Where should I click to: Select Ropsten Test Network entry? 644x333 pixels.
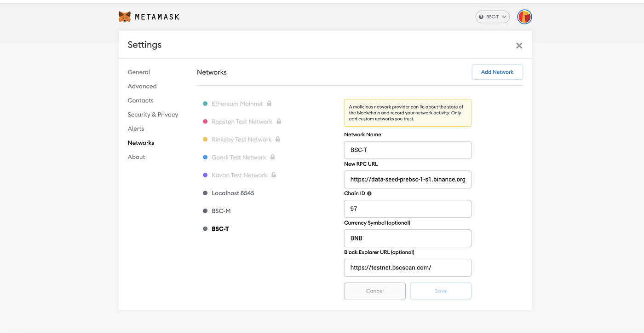pyautogui.click(x=242, y=122)
